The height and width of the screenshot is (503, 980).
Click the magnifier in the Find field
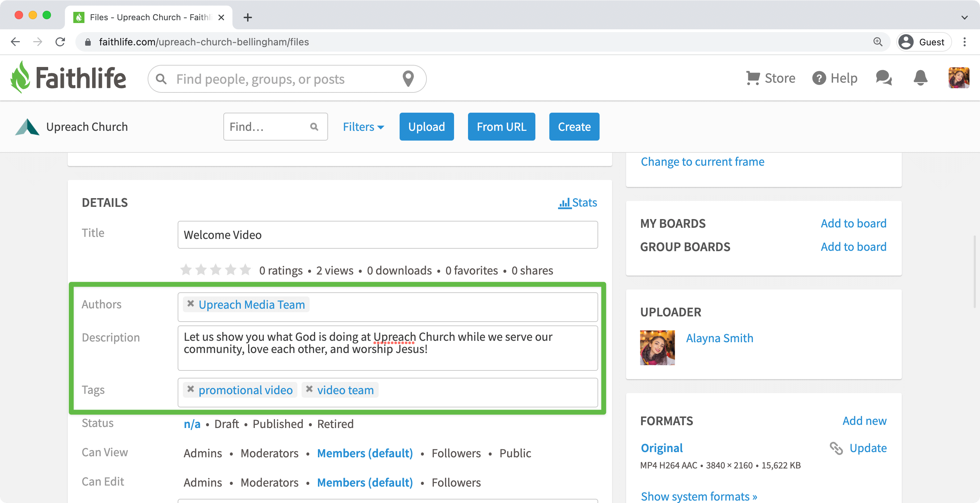(x=314, y=127)
